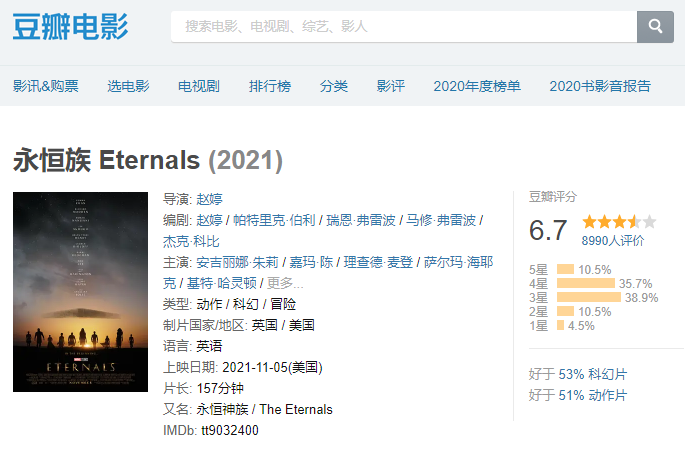Open writer 瑞恩·弗雷波 page
This screenshot has height=457, width=685.
pyautogui.click(x=361, y=220)
